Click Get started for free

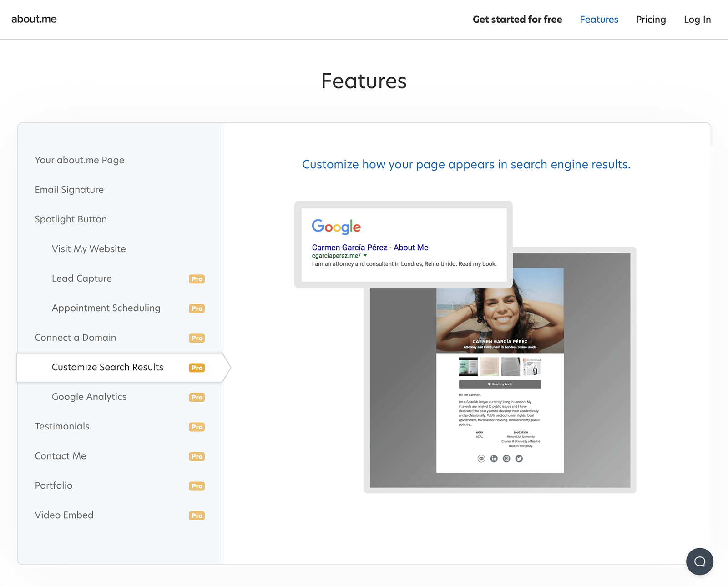click(x=517, y=20)
